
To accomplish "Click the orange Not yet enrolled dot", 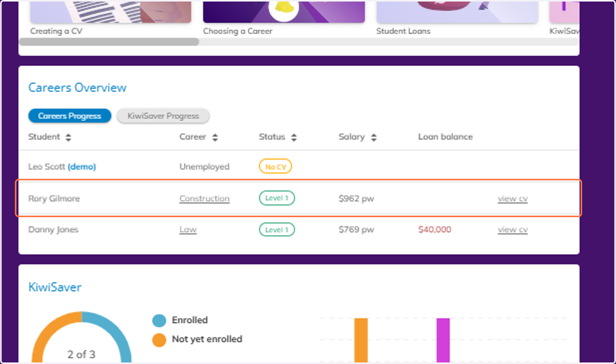I will point(159,339).
